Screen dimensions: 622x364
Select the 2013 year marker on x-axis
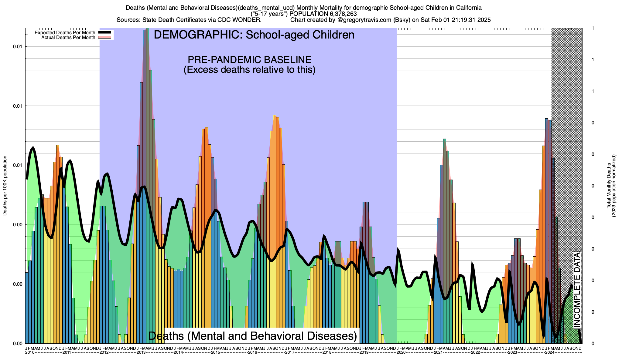click(x=141, y=352)
